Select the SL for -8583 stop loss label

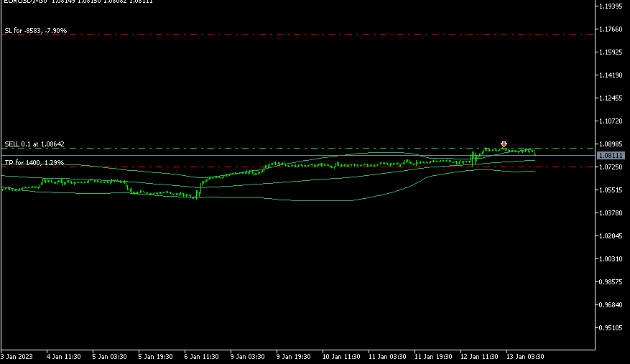(35, 31)
